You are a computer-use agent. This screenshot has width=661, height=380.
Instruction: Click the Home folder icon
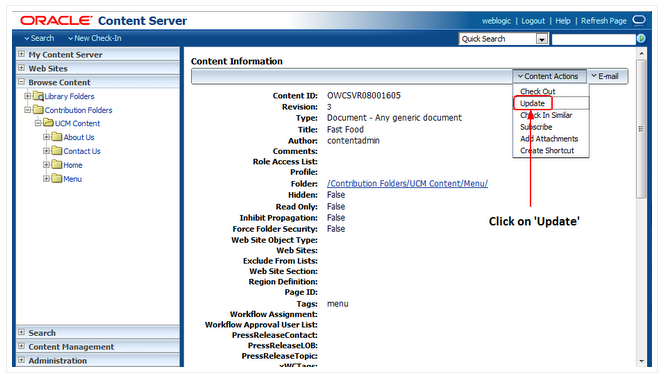click(x=57, y=165)
